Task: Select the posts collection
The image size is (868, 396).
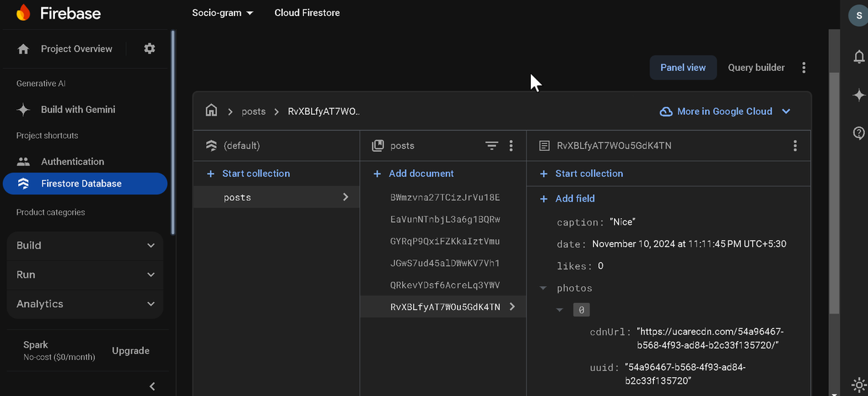Action: [x=276, y=197]
